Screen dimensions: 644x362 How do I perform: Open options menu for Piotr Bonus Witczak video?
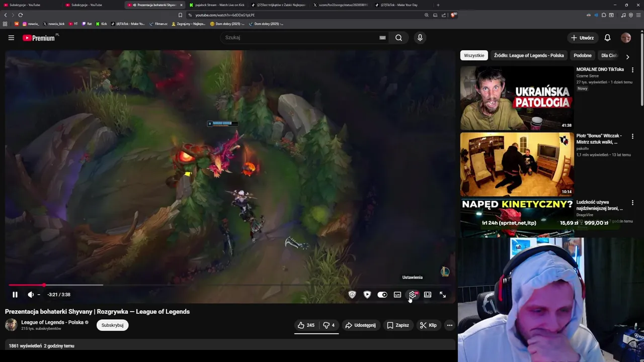click(632, 136)
